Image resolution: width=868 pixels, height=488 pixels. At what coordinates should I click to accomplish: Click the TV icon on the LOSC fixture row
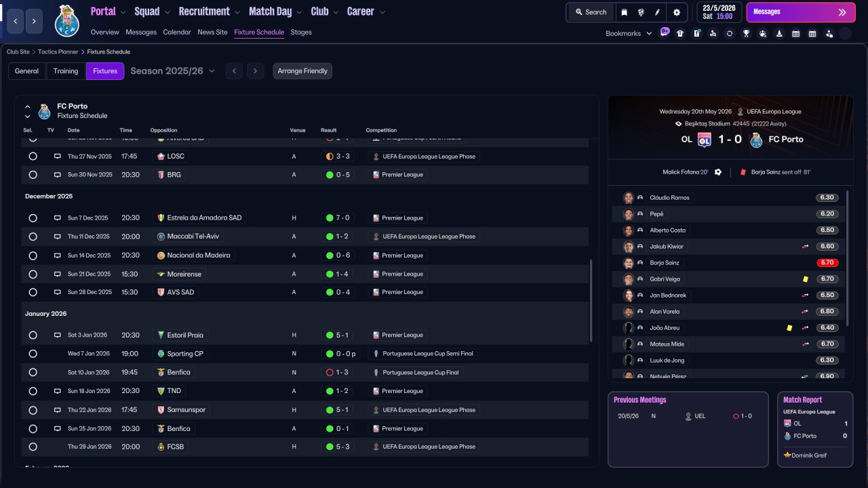point(58,156)
